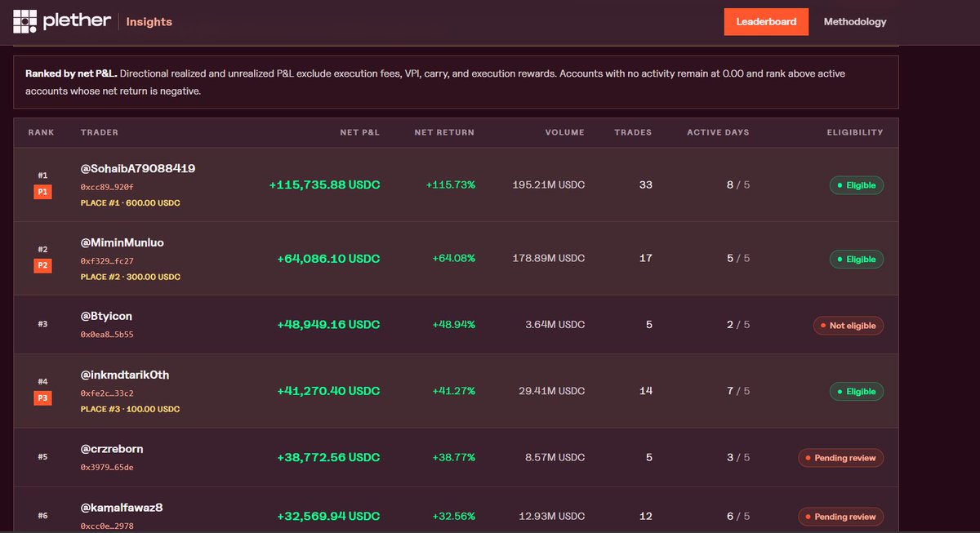This screenshot has height=533, width=980.
Task: Click volume 8.57M USDC
Action: tap(555, 458)
